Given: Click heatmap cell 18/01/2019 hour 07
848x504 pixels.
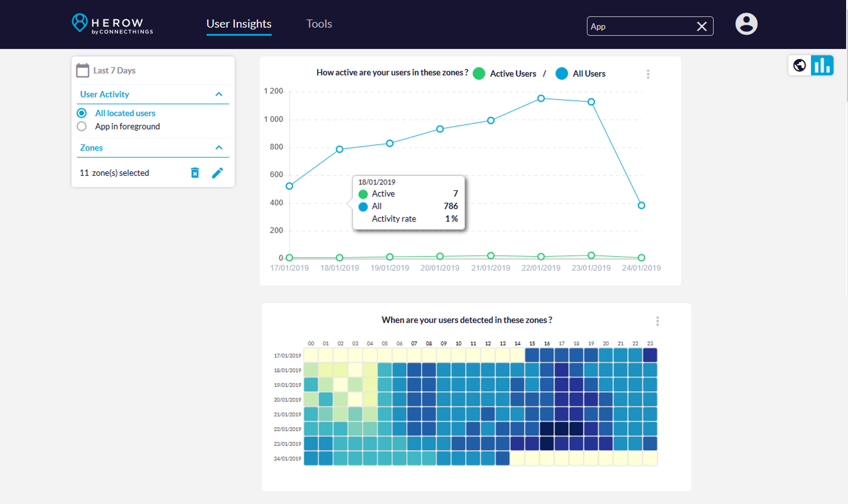Looking at the screenshot, I should (x=414, y=370).
